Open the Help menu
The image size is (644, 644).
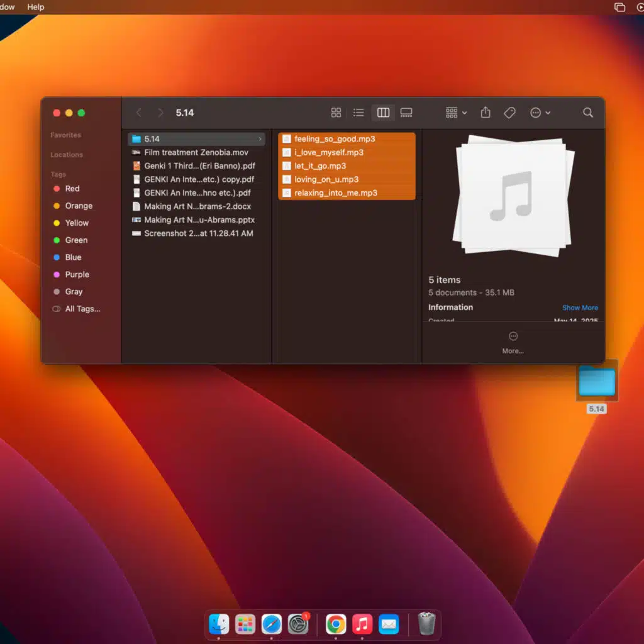pyautogui.click(x=36, y=7)
